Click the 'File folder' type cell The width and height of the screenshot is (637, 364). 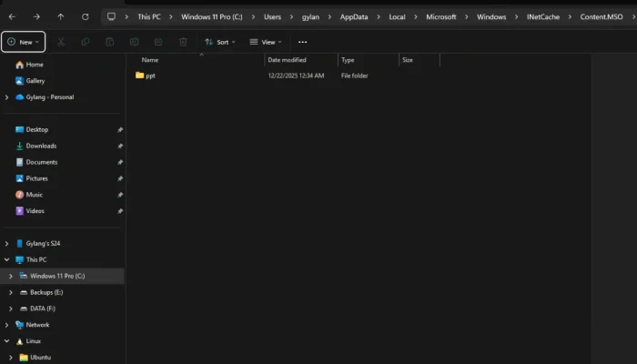click(x=354, y=76)
